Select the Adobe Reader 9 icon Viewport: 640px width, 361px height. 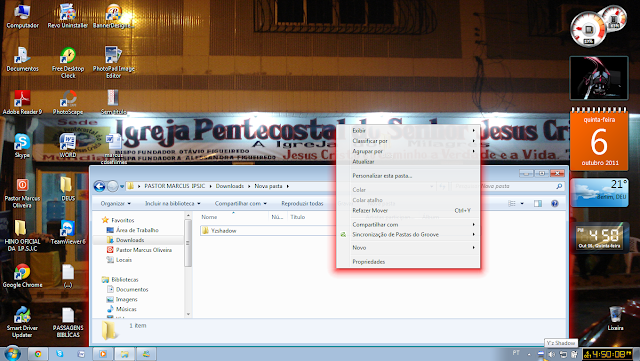click(x=22, y=103)
